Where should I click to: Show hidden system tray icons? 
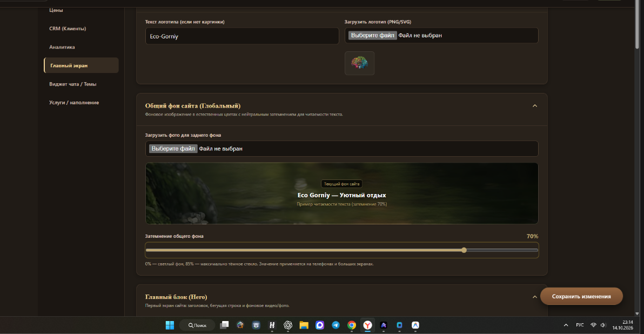tap(566, 325)
